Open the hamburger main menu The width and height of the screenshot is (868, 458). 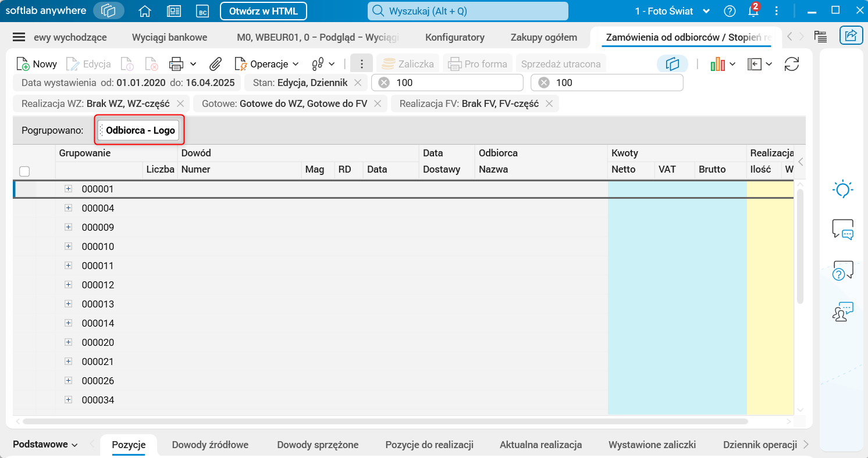click(19, 37)
